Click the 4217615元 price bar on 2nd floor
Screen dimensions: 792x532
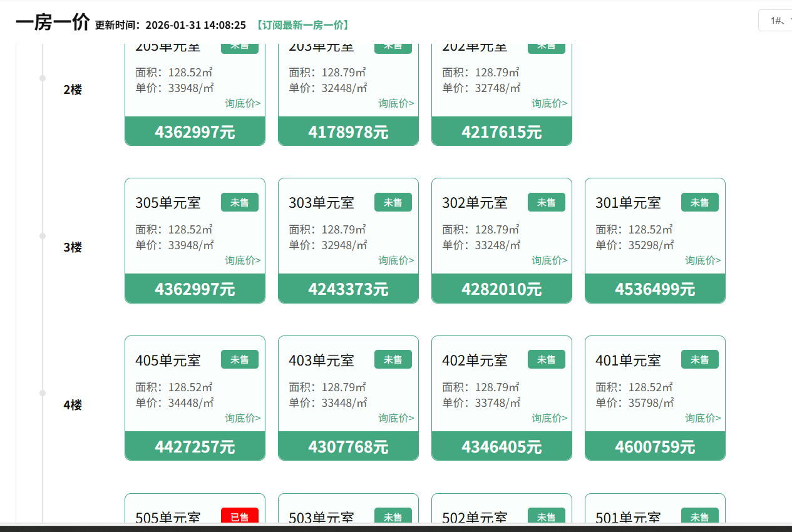click(x=501, y=132)
